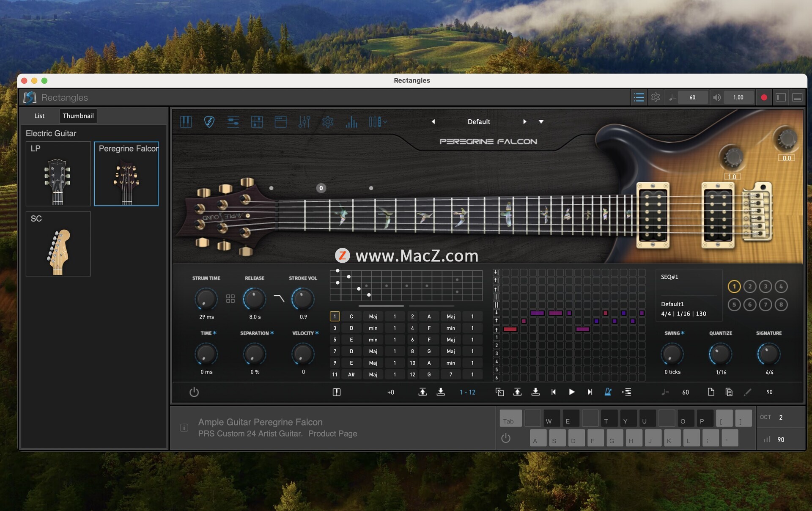Screen dimensions: 812x511
Task: Click the sequence duplicate squares icon
Action: [499, 392]
